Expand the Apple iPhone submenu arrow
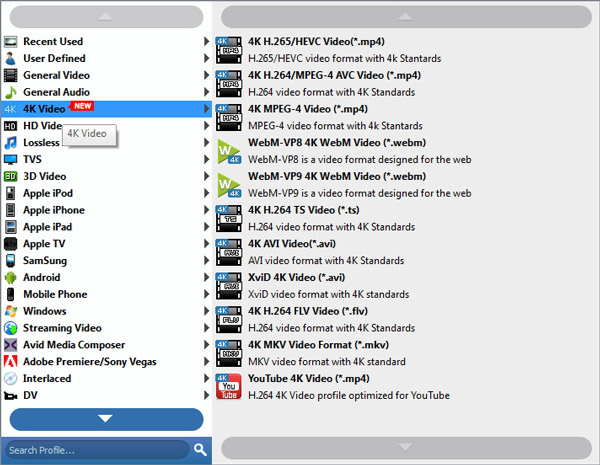This screenshot has height=465, width=600. [206, 210]
